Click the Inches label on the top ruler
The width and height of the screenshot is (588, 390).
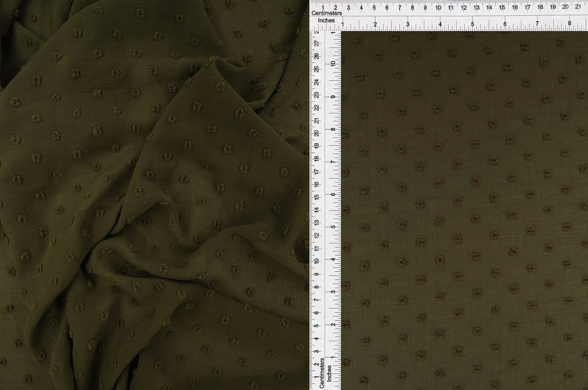tap(327, 20)
